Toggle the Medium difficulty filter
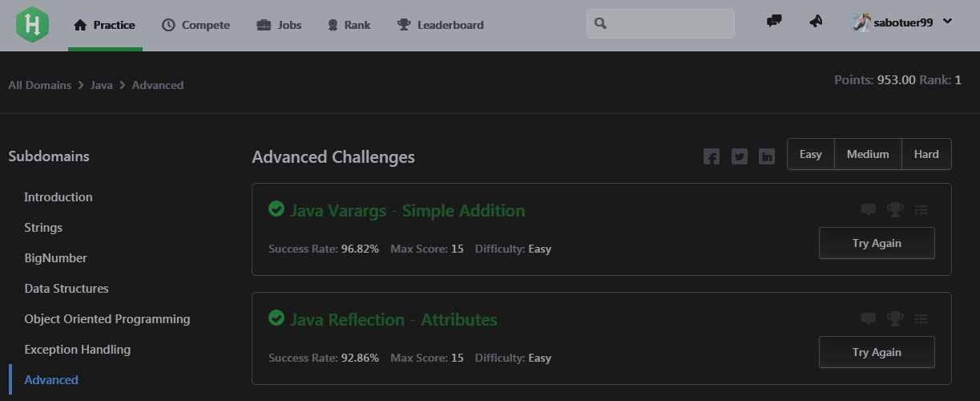The height and width of the screenshot is (401, 980). click(x=868, y=154)
